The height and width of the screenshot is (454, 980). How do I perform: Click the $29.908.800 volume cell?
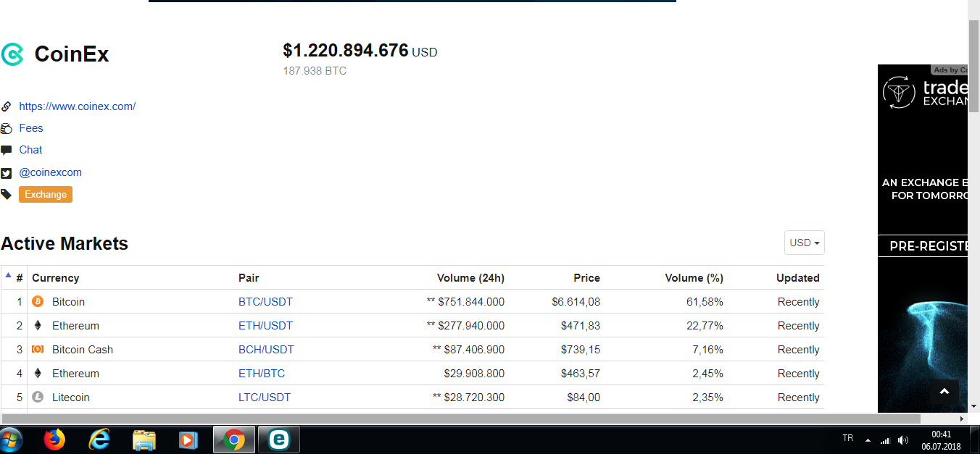pyautogui.click(x=474, y=374)
